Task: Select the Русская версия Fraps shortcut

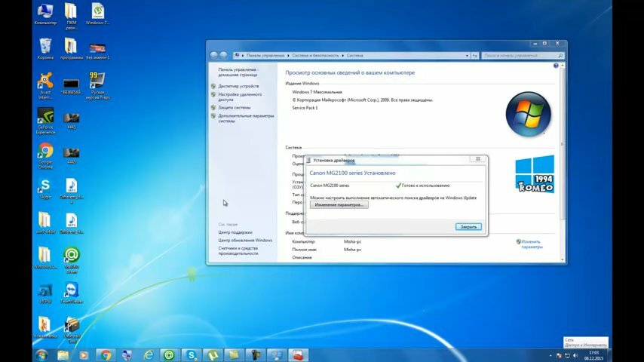Action: point(97,86)
